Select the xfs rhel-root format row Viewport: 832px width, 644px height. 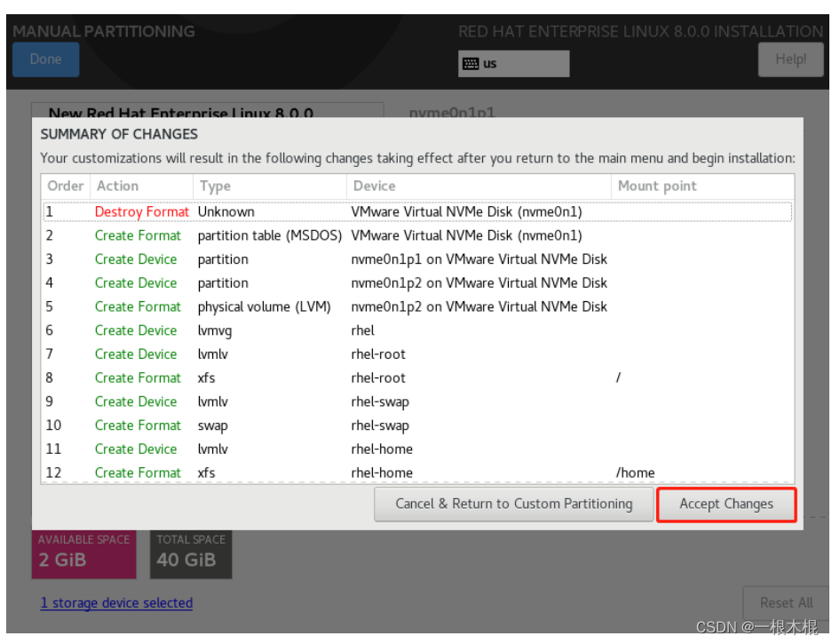click(417, 378)
